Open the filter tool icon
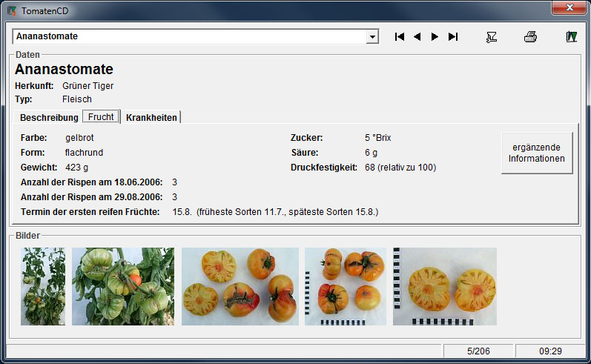Screen dimensions: 591x364 click(x=491, y=37)
